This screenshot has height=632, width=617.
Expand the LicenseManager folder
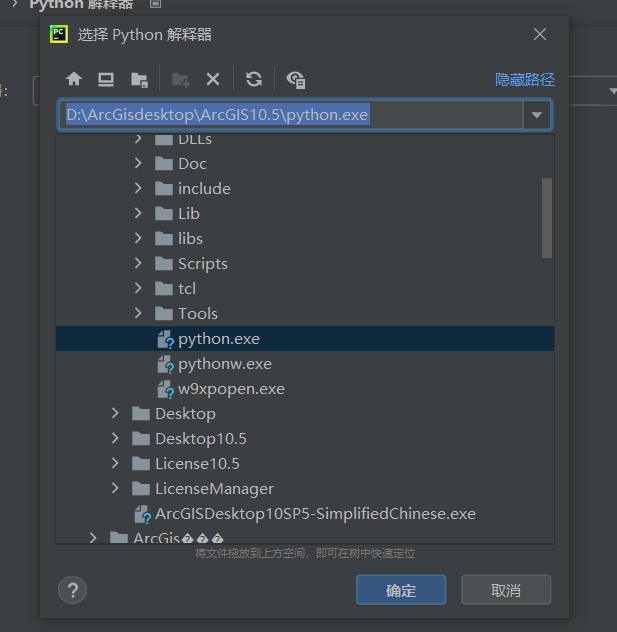click(x=115, y=488)
